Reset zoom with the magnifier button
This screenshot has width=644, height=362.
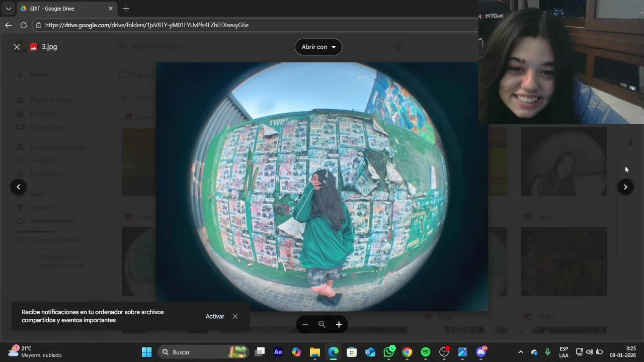(x=322, y=324)
